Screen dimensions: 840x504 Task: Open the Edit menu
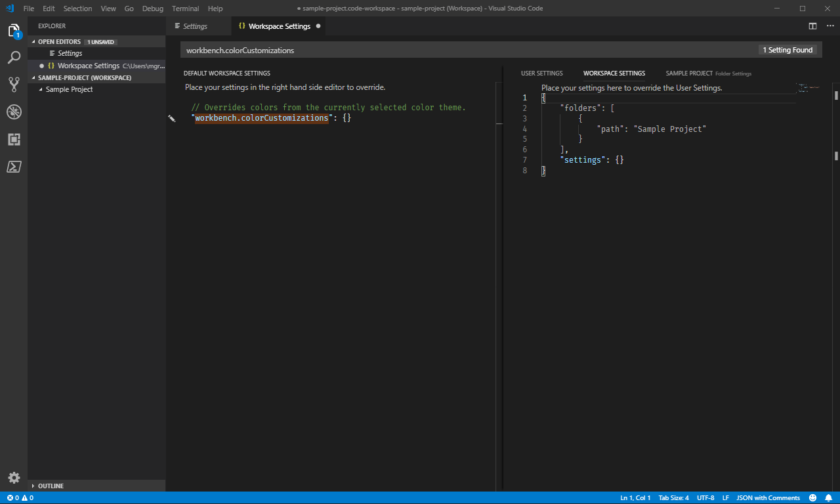(49, 9)
